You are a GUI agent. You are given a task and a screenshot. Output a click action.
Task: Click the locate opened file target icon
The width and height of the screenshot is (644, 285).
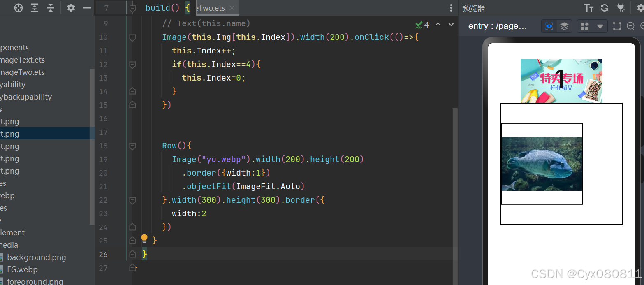(19, 8)
